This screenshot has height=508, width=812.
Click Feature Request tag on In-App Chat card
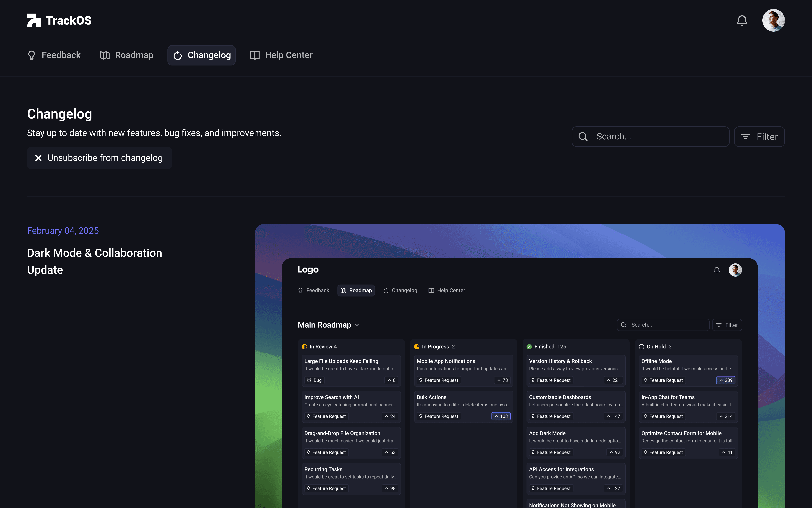coord(664,416)
